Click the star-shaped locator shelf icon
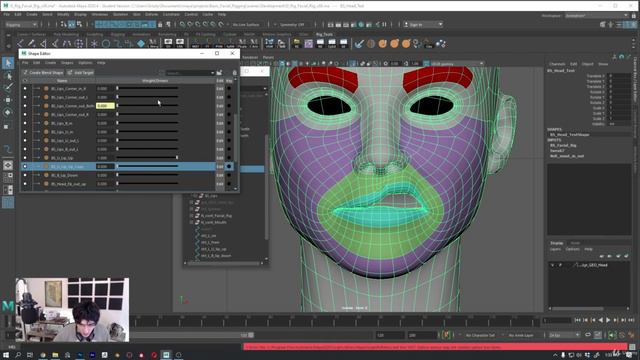The height and width of the screenshot is (360, 640). [94, 43]
